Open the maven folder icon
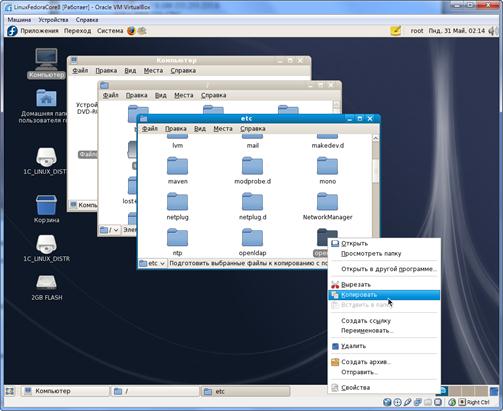This screenshot has height=411, width=503. (177, 166)
